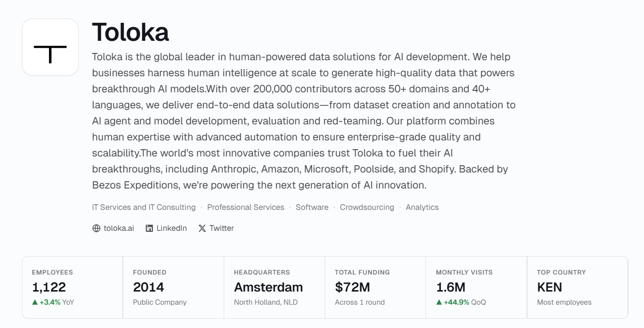Select the Analytics tag
The image size is (644, 328).
coord(422,207)
